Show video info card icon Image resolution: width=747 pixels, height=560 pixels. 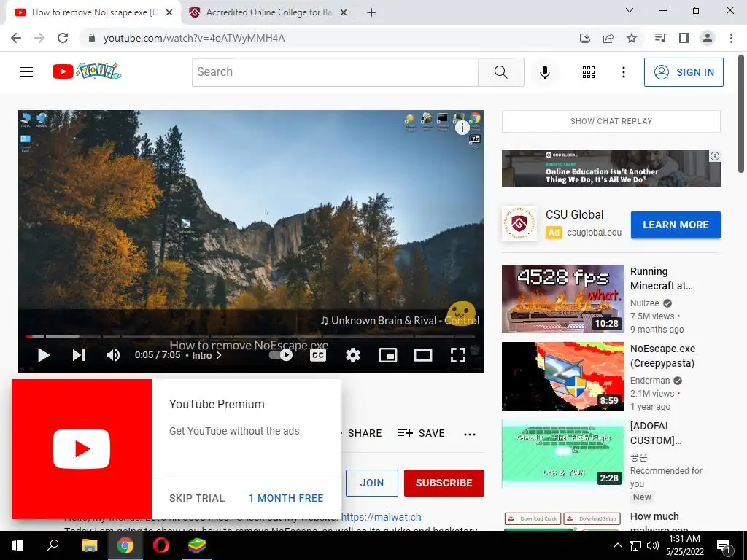(462, 128)
